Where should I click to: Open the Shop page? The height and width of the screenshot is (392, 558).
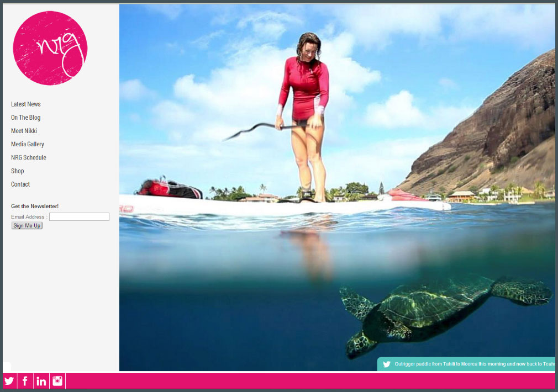(x=18, y=171)
